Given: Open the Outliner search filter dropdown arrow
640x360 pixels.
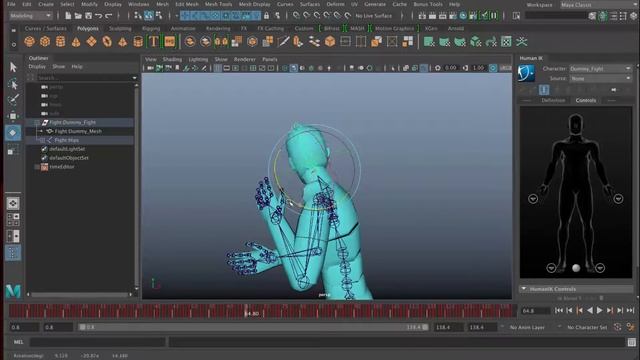Looking at the screenshot, I should 134,78.
